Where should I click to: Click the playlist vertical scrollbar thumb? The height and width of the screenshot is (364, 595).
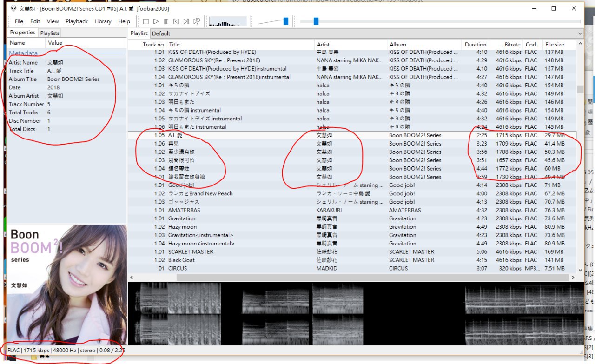point(580,89)
